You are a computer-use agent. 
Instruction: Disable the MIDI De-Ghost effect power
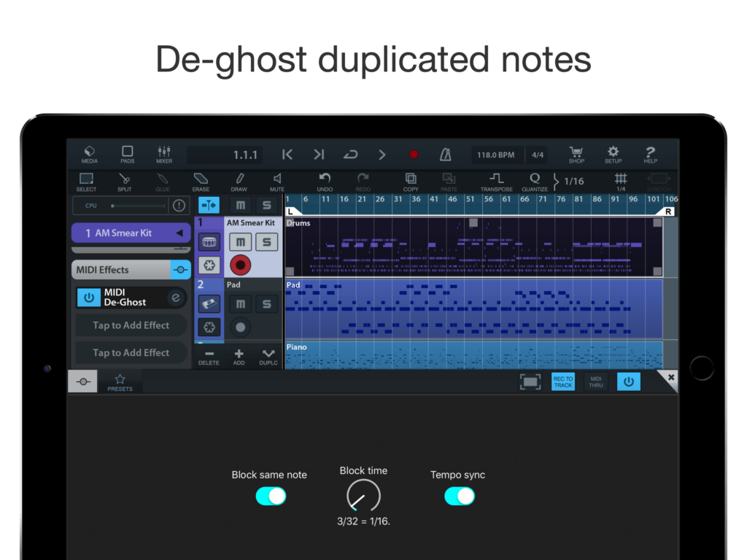pyautogui.click(x=88, y=297)
